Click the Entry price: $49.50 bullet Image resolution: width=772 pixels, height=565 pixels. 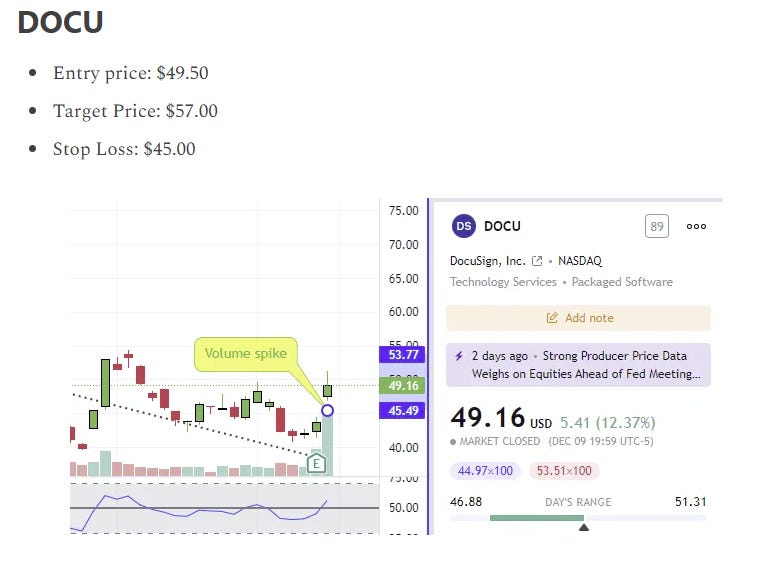[130, 73]
